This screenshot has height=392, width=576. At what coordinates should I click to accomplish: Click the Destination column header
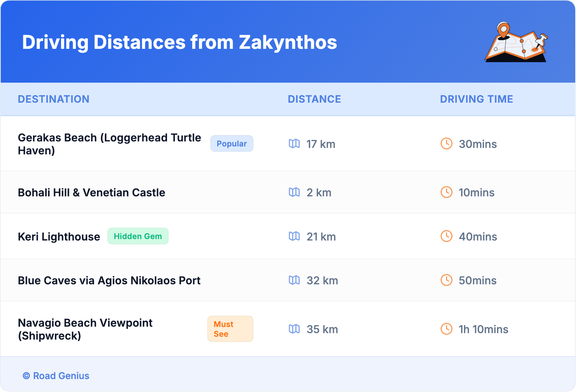pyautogui.click(x=54, y=99)
